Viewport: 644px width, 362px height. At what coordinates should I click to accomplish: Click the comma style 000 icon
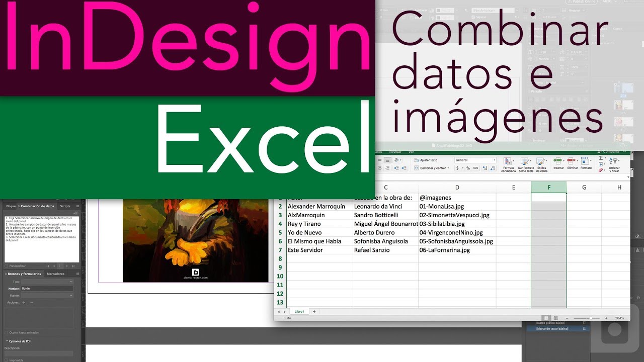tap(476, 168)
